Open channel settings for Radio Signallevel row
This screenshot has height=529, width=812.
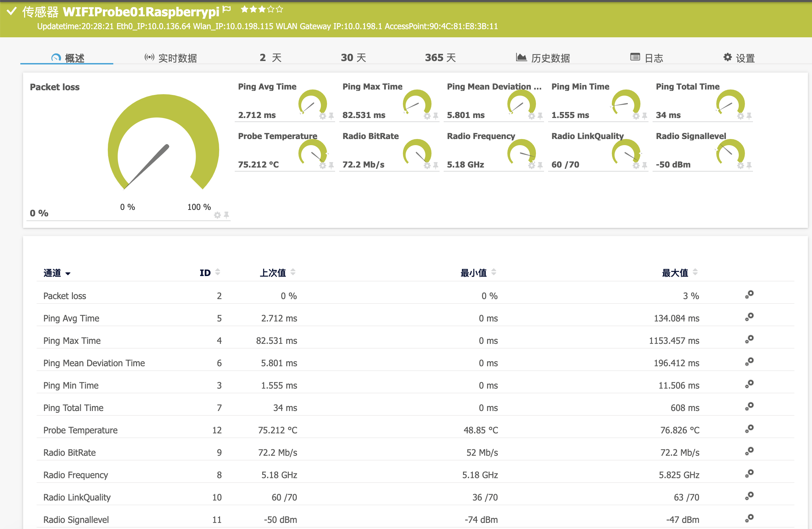(749, 518)
